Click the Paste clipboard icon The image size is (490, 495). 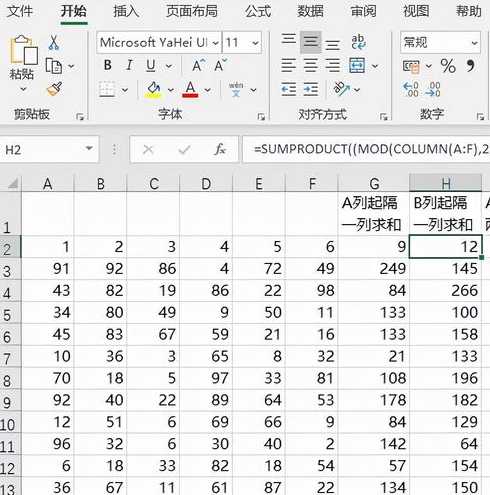(23, 50)
